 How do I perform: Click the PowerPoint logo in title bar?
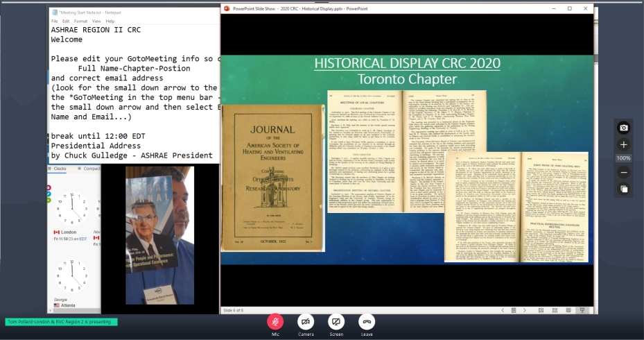click(x=227, y=8)
